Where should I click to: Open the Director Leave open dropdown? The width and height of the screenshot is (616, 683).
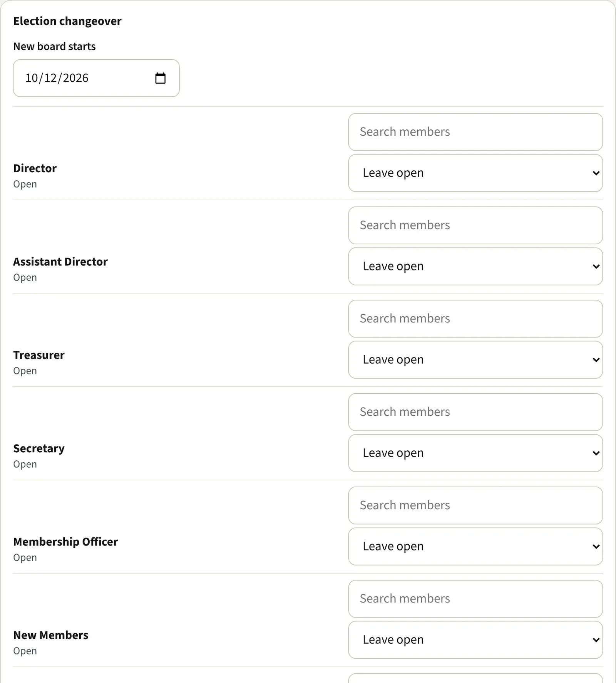(475, 173)
